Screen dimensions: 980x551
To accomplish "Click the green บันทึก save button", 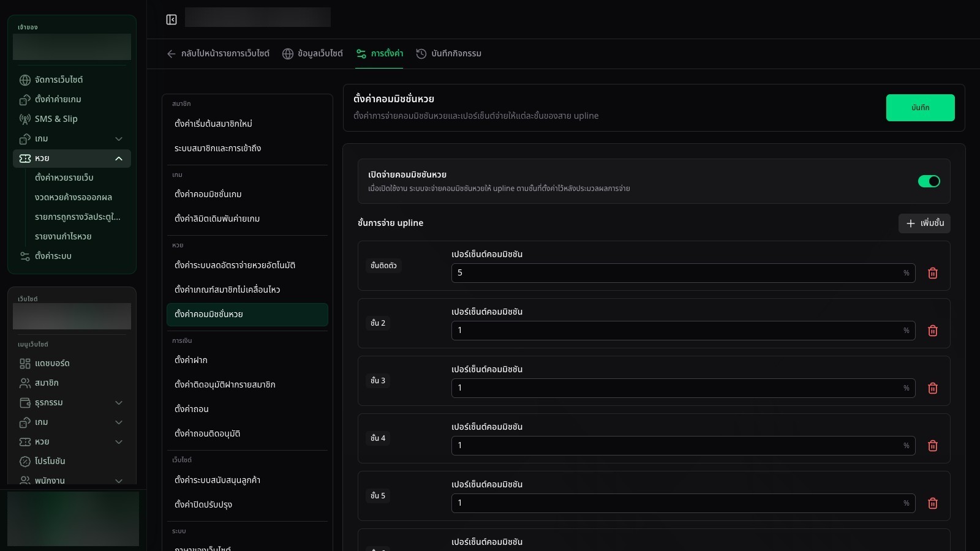I will (x=920, y=108).
